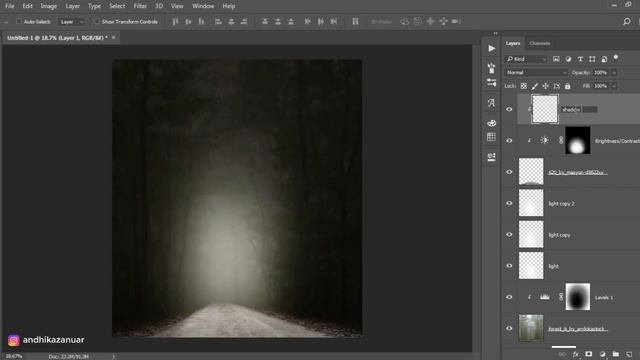Click Align left edges icon
The width and height of the screenshot is (640, 360).
[218, 22]
